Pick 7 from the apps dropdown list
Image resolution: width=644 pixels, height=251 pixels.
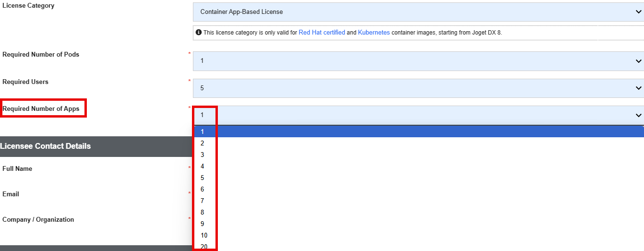pyautogui.click(x=418, y=201)
